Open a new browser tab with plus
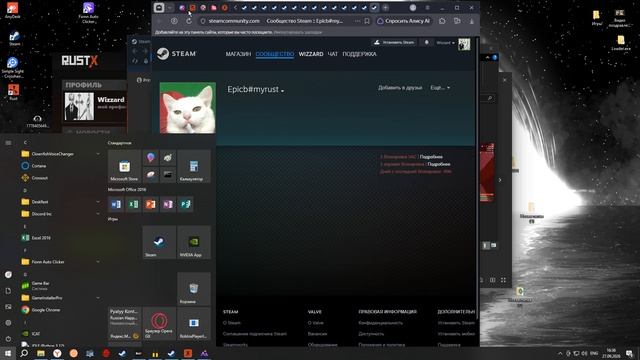 coord(385,8)
